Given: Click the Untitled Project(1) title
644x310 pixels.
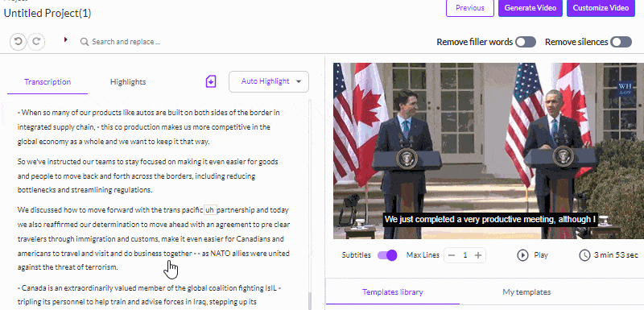Looking at the screenshot, I should click(x=47, y=13).
